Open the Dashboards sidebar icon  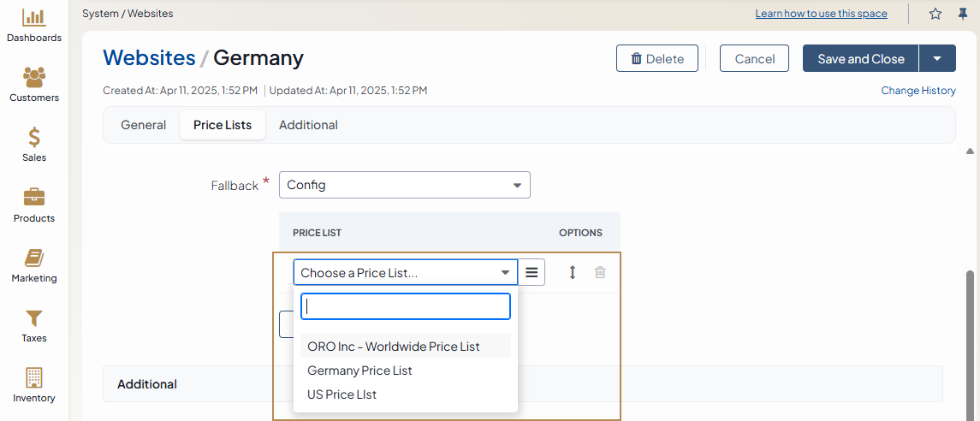point(34,17)
